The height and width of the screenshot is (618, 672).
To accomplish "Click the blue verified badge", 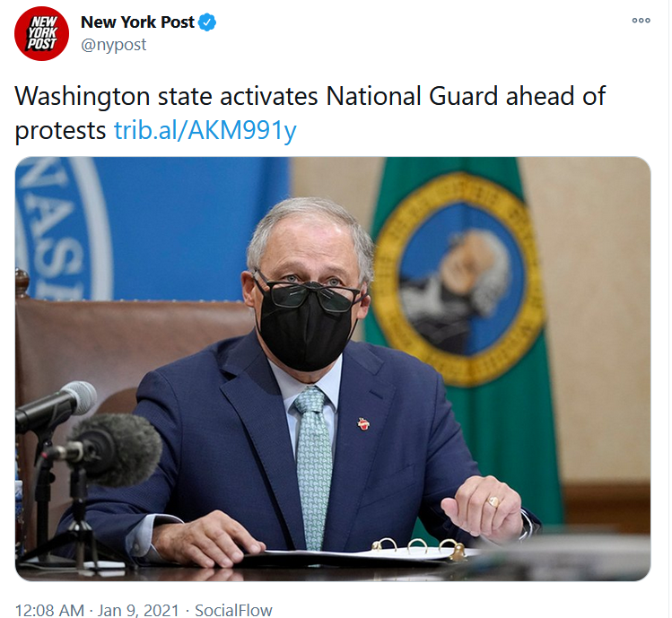I will (207, 22).
